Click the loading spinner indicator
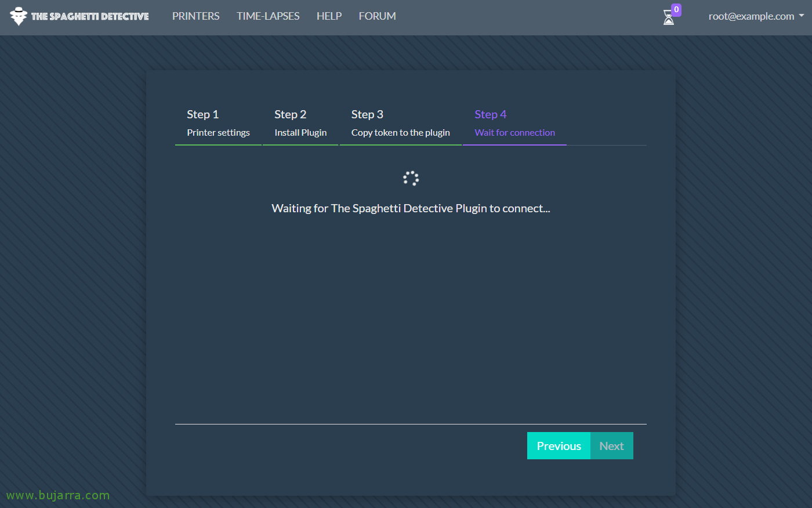Screen dimensions: 812x508 click(x=411, y=178)
